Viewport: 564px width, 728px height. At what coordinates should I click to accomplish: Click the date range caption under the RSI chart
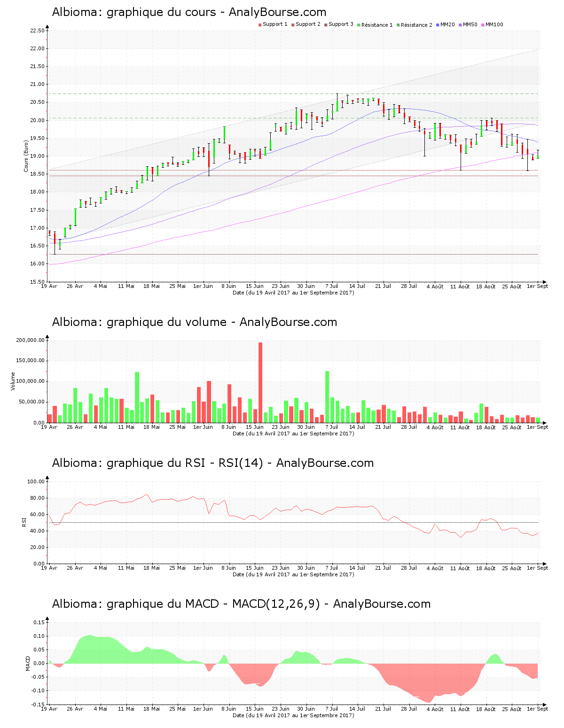(293, 574)
